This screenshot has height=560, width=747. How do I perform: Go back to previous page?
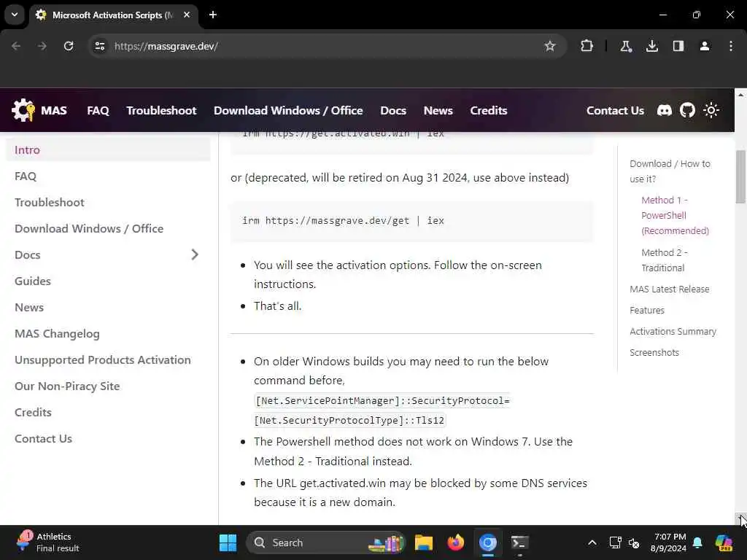coord(16,46)
